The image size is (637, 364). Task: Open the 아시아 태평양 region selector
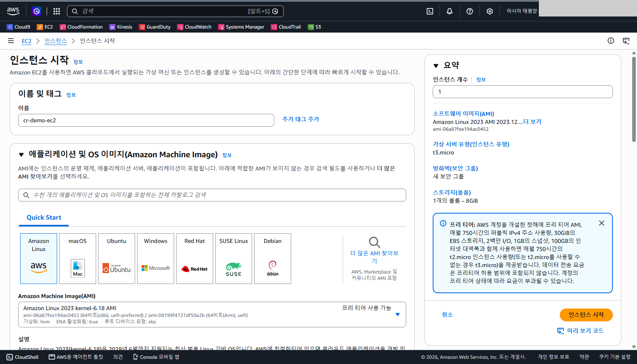[x=522, y=11]
